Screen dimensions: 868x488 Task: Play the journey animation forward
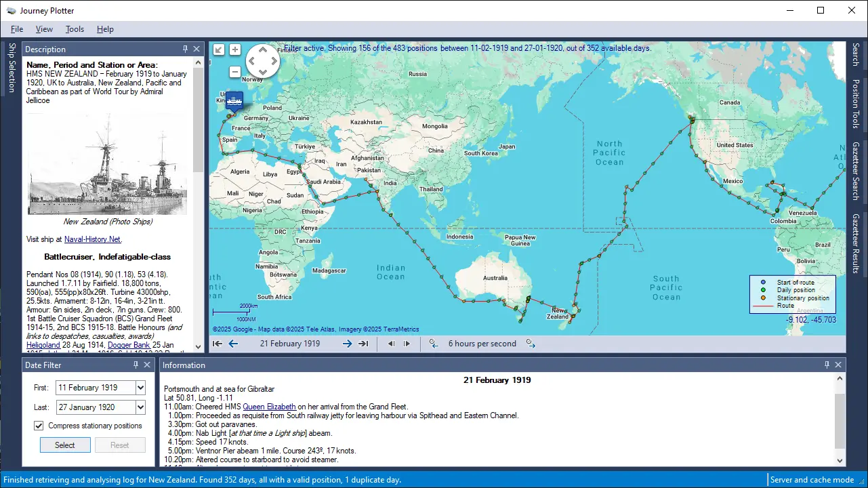(x=407, y=344)
